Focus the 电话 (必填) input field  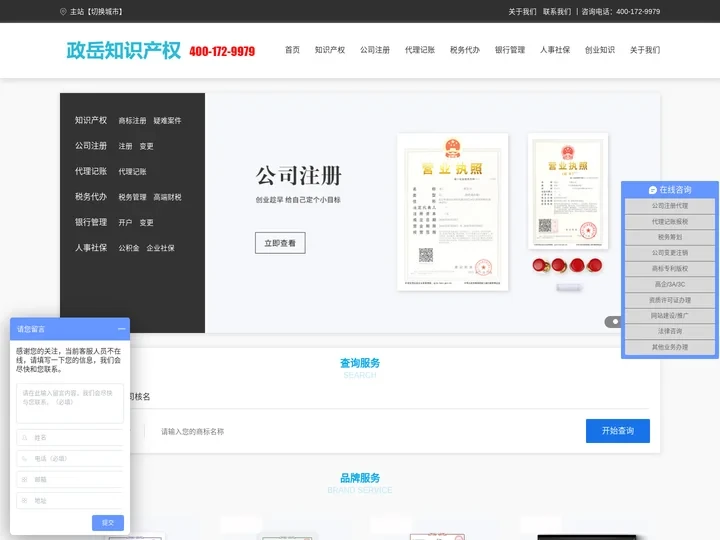tap(70, 458)
